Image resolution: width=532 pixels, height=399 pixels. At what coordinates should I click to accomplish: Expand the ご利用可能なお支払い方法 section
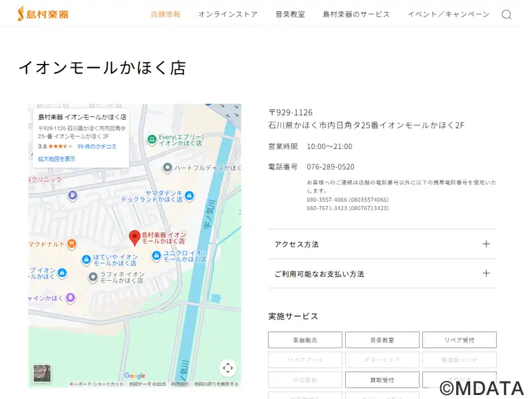point(382,273)
